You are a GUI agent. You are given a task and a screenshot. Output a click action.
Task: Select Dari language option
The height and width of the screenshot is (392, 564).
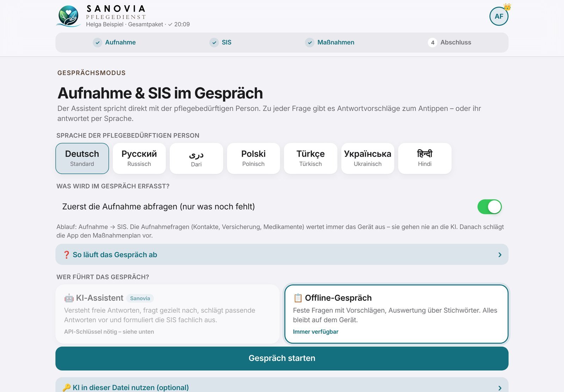coord(196,158)
